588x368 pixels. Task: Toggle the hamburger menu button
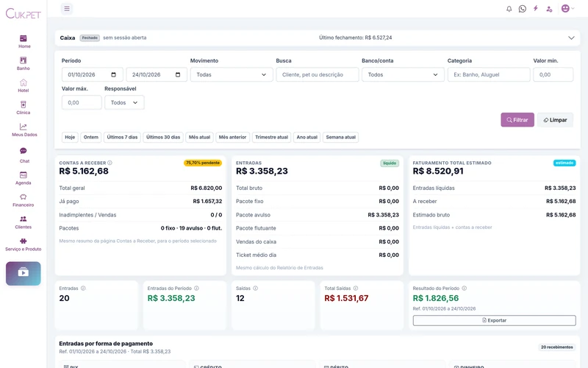pyautogui.click(x=67, y=9)
